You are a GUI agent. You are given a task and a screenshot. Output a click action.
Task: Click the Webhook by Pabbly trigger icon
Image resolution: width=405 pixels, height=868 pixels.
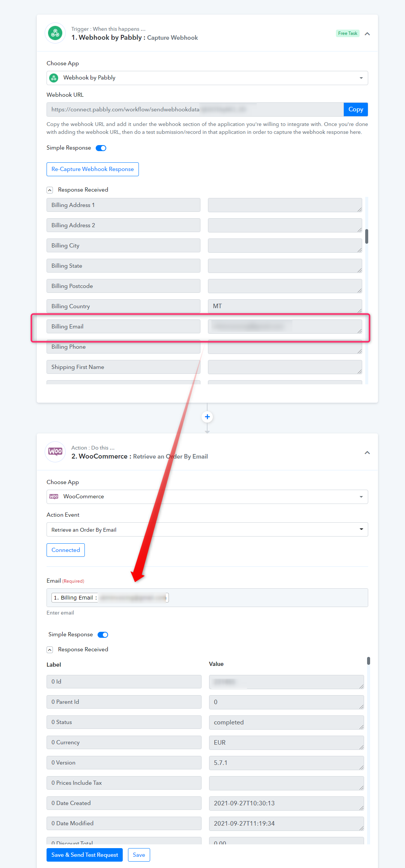pos(55,33)
